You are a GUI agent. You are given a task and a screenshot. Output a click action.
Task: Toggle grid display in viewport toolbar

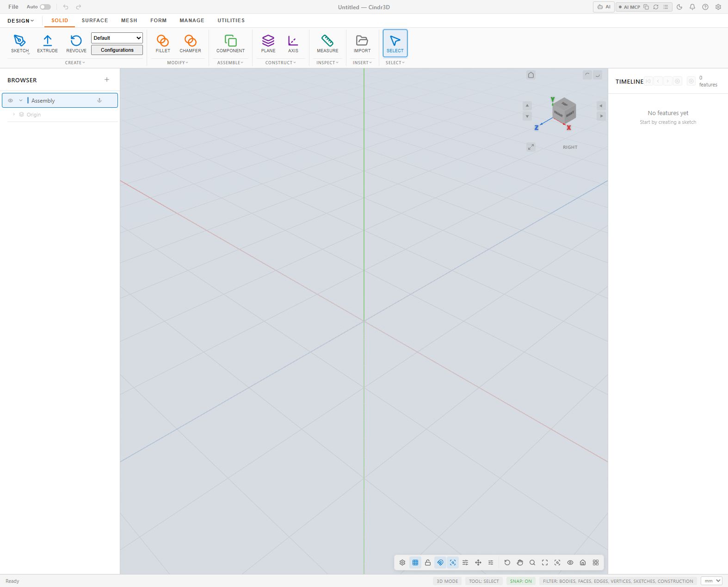(415, 563)
